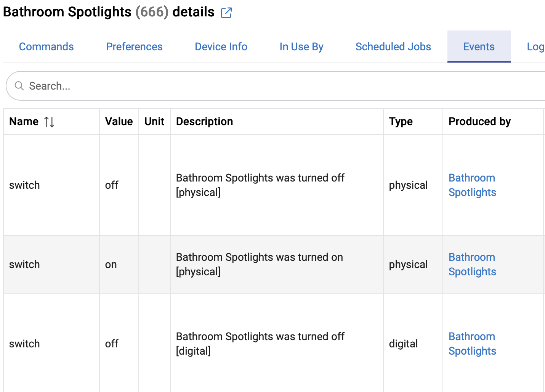Click the Type column header
This screenshot has width=545, height=392.
point(401,122)
